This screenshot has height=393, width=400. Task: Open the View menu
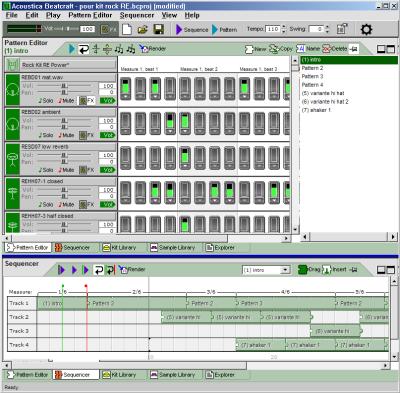[169, 15]
